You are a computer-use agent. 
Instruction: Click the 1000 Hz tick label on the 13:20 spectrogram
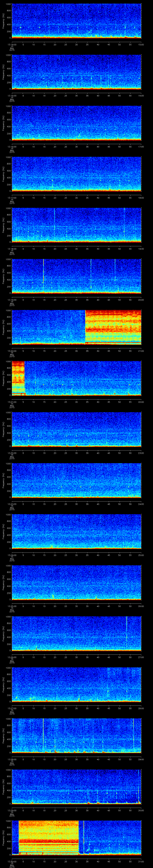[x=8, y=311]
